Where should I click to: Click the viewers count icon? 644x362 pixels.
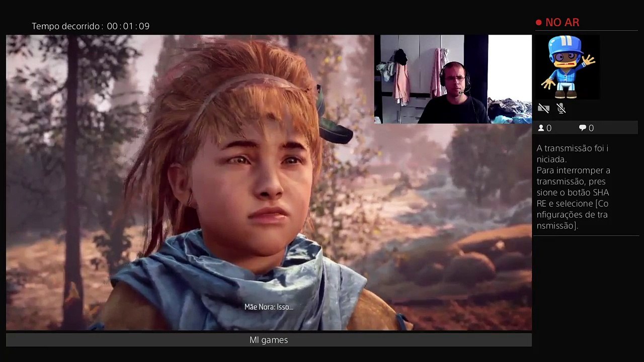[x=541, y=128]
